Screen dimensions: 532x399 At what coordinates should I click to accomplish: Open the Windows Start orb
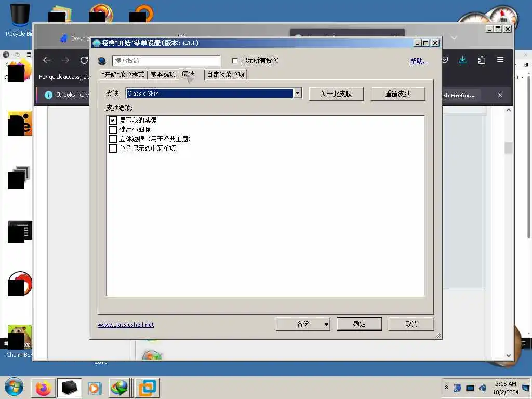[x=14, y=387]
